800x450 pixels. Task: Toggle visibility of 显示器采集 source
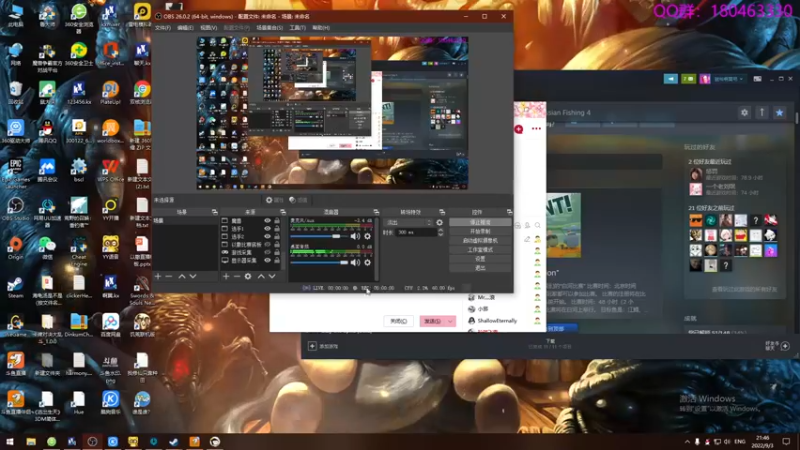(267, 260)
